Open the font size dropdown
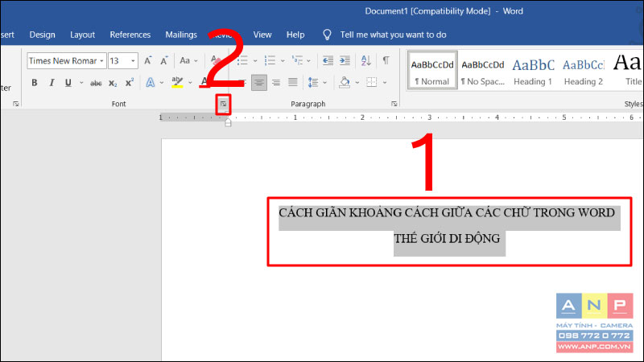 point(133,61)
